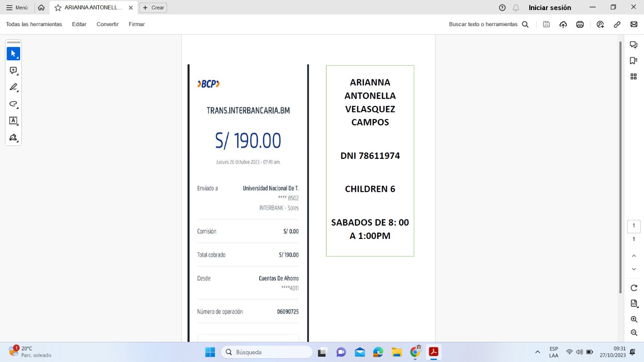The width and height of the screenshot is (644, 362).
Task: Rotate the page with rotate icon
Action: click(x=634, y=288)
